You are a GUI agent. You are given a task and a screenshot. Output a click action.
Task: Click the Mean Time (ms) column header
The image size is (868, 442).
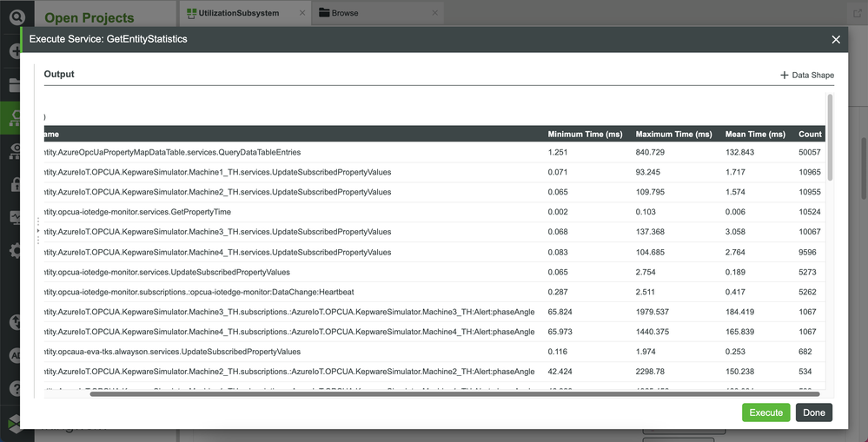pyautogui.click(x=755, y=135)
